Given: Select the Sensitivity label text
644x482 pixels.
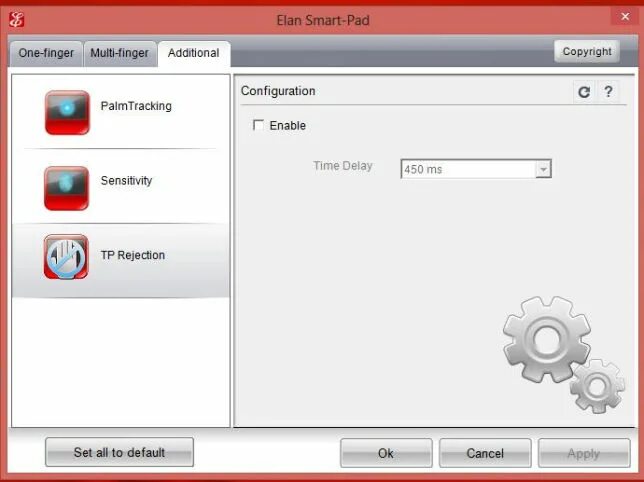Looking at the screenshot, I should click(126, 181).
